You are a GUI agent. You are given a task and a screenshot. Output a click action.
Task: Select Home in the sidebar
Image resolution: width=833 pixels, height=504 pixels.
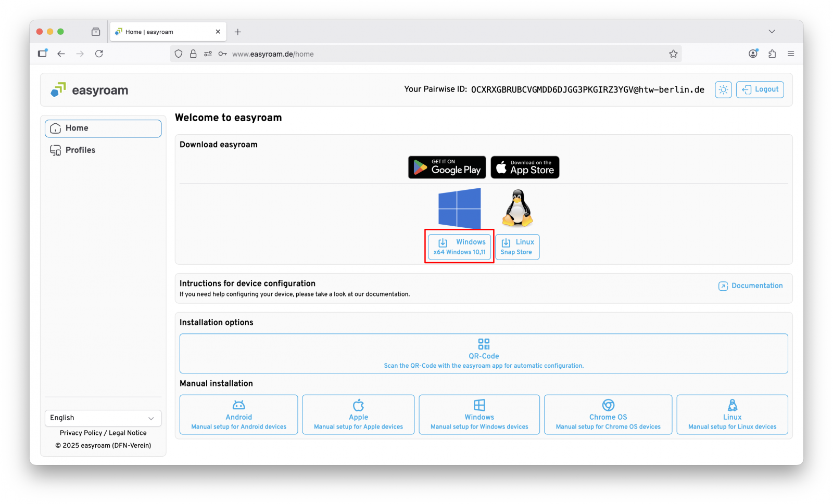coord(103,128)
